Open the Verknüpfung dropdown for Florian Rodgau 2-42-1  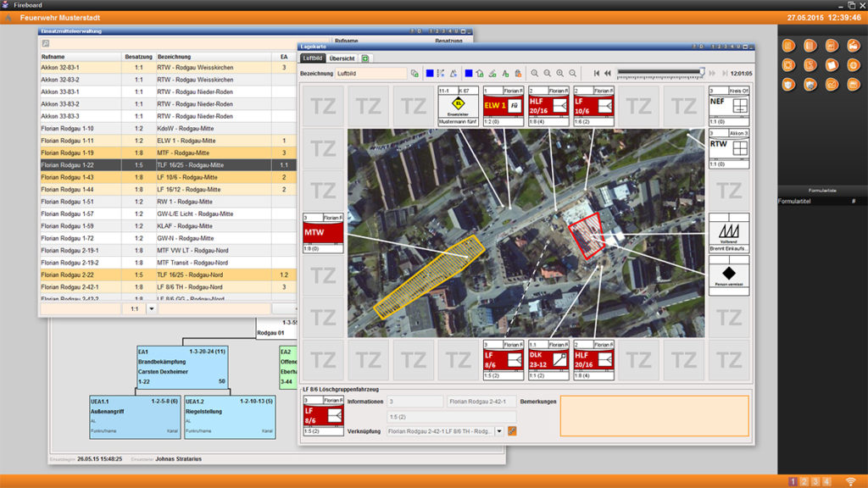pyautogui.click(x=498, y=432)
